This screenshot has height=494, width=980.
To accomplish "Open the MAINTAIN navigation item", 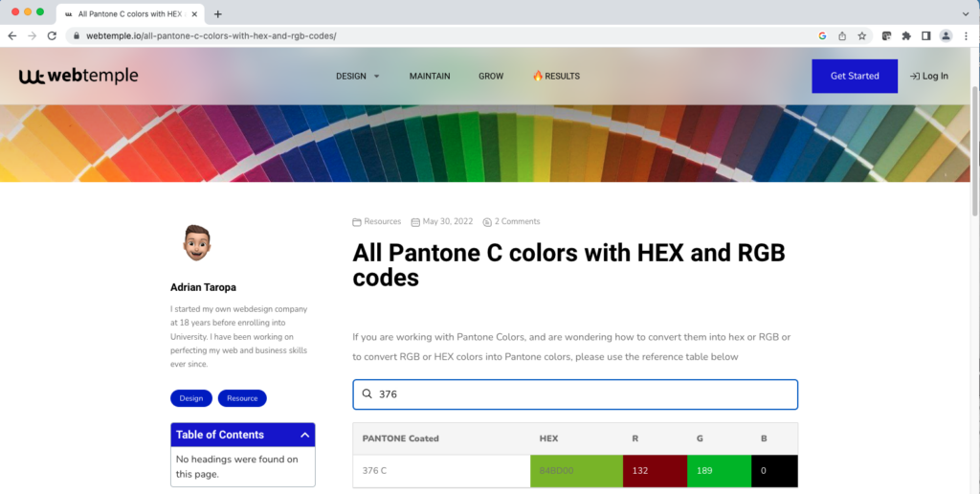I will [x=430, y=77].
